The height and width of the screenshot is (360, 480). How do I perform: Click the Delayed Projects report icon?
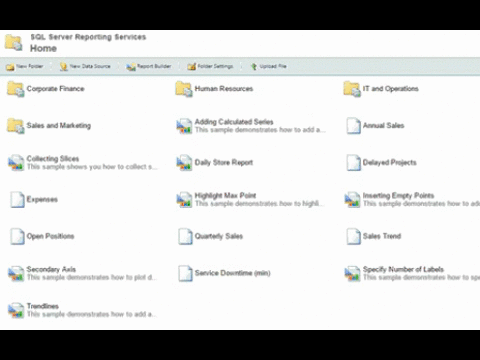pos(353,163)
